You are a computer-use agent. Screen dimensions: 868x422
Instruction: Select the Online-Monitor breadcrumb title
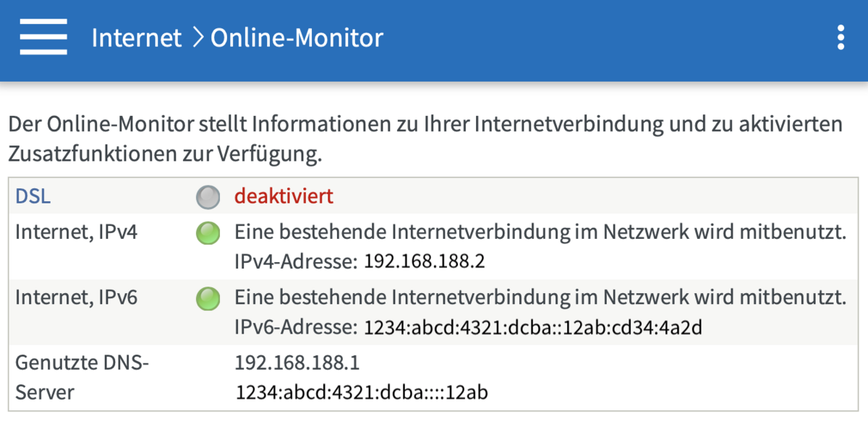(297, 38)
